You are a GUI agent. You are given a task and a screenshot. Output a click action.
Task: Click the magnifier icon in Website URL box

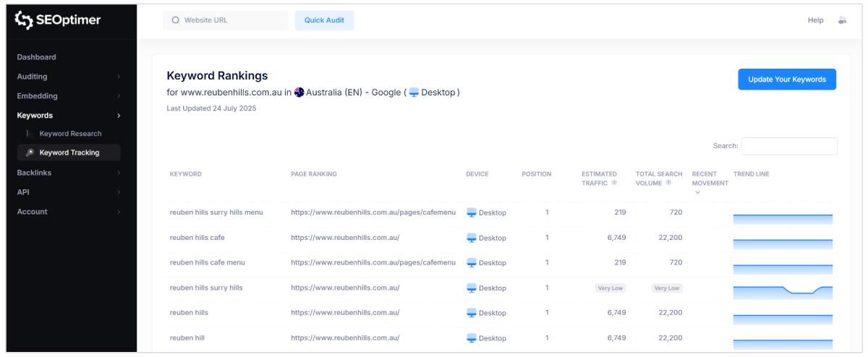(x=175, y=20)
